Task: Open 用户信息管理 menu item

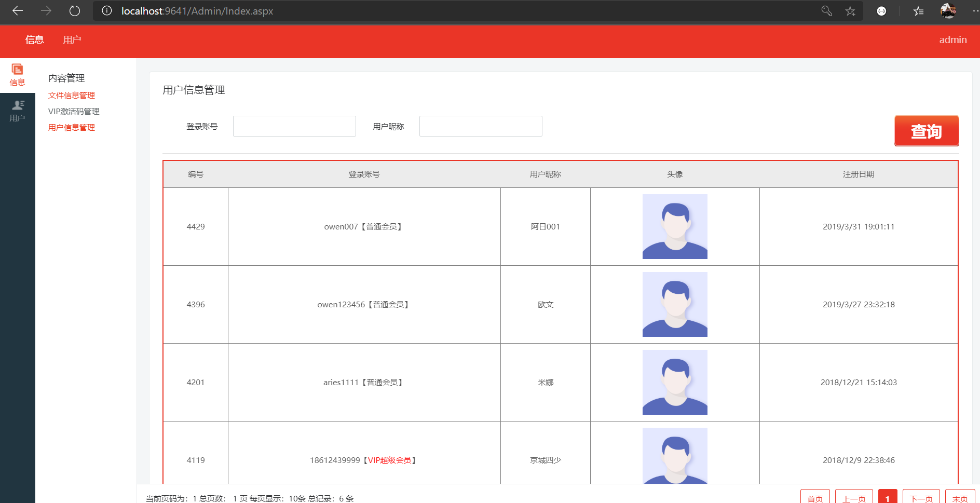Action: (72, 128)
